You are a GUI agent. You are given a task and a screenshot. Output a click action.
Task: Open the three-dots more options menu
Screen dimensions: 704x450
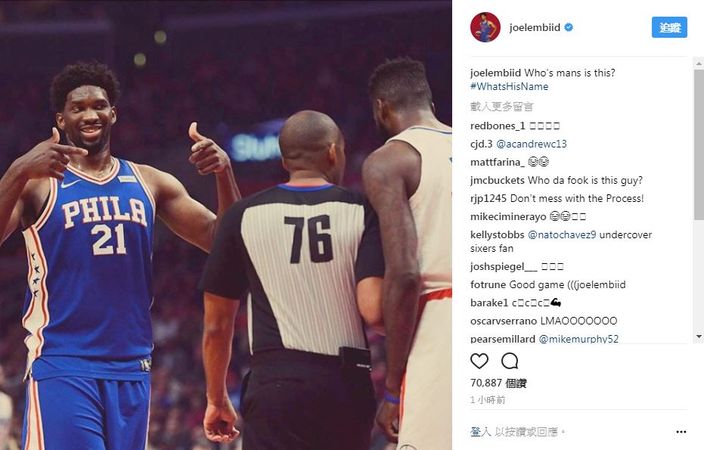tap(681, 432)
